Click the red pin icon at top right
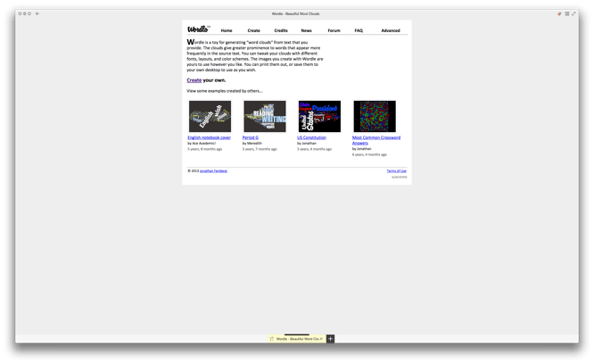Screen dimensions: 594x364 tap(559, 13)
